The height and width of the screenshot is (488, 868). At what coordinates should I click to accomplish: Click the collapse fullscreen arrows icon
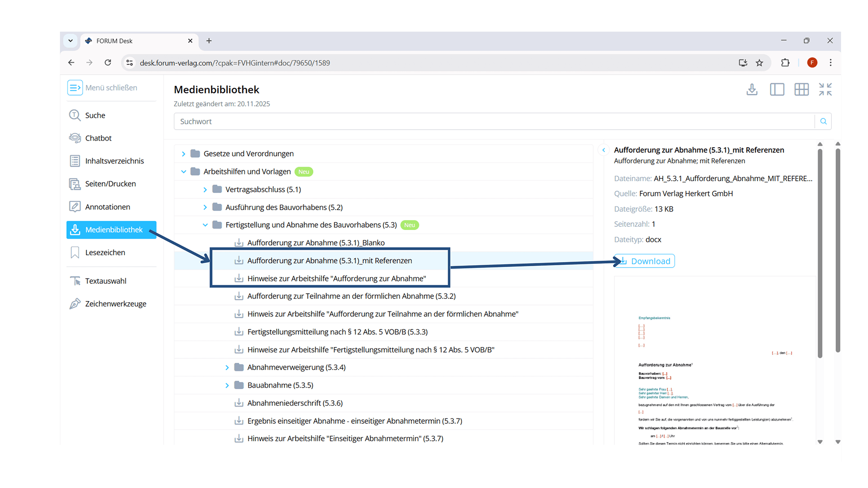pos(825,89)
